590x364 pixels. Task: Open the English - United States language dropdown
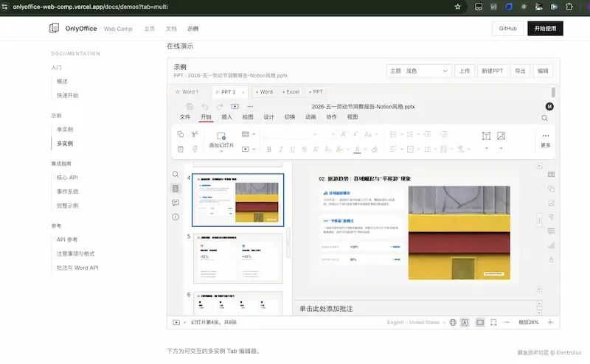416,322
